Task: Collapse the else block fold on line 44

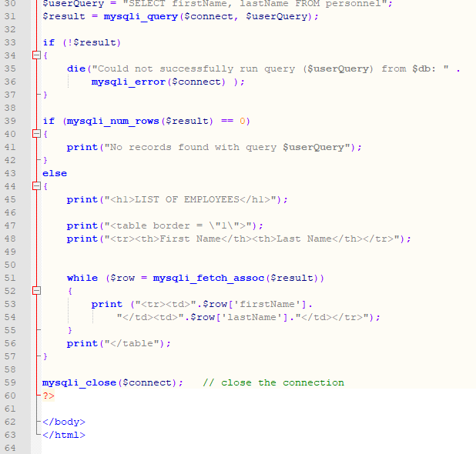Action: click(36, 186)
